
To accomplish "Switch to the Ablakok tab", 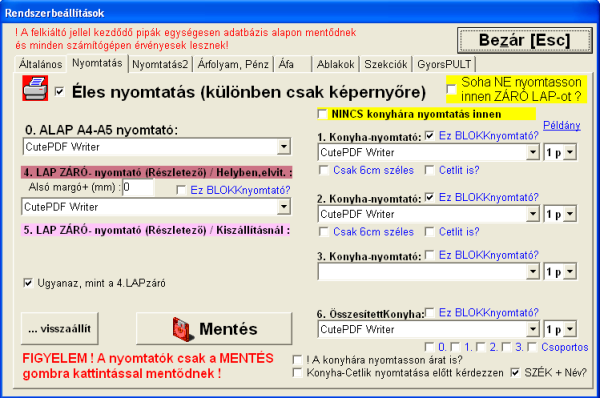I will (x=336, y=64).
